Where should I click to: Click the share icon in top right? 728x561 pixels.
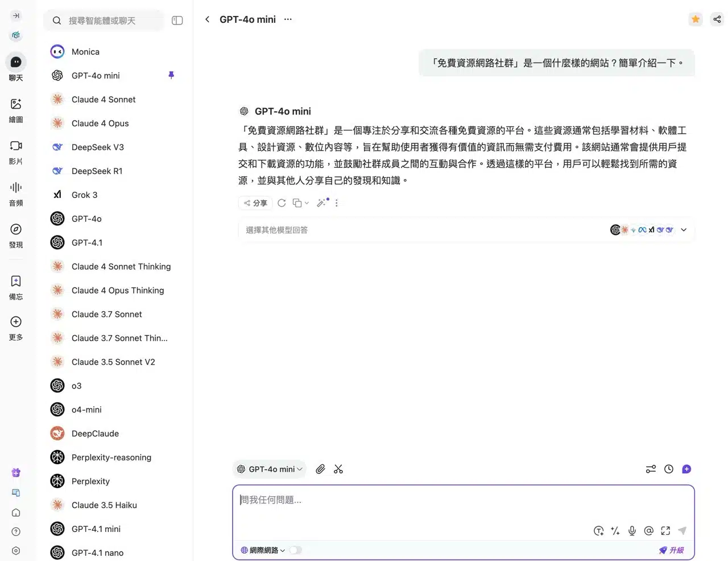[717, 19]
